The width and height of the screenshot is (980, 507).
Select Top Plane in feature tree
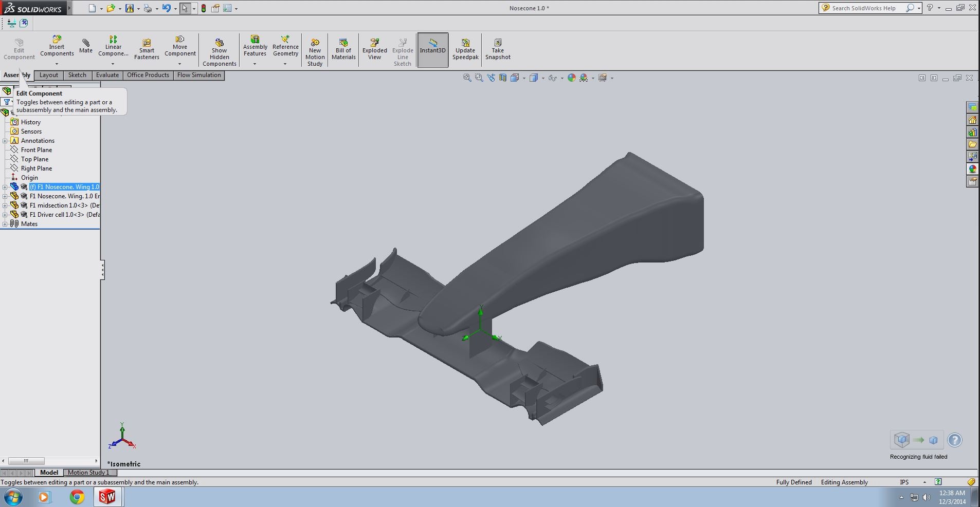pyautogui.click(x=34, y=159)
